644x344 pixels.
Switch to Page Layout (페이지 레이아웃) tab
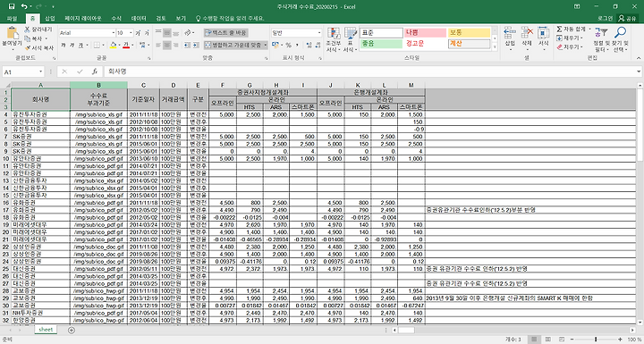pos(82,19)
